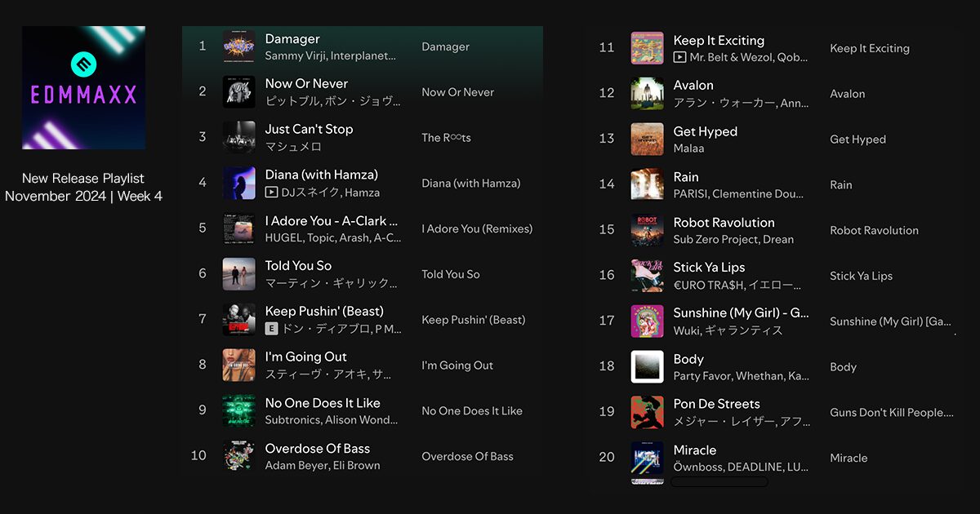Select the track title Damager
The width and height of the screenshot is (980, 514).
[x=292, y=39]
